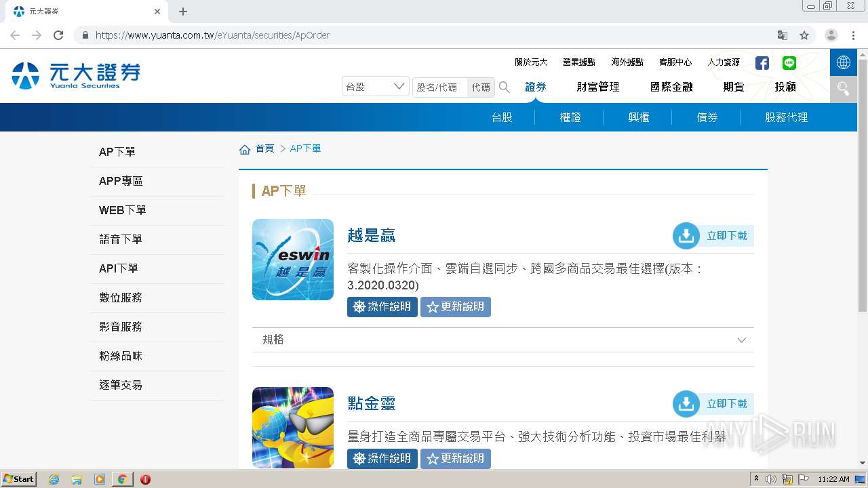Screen dimensions: 868x488
Task: Open the Chrome three-dot menu
Action: (853, 35)
